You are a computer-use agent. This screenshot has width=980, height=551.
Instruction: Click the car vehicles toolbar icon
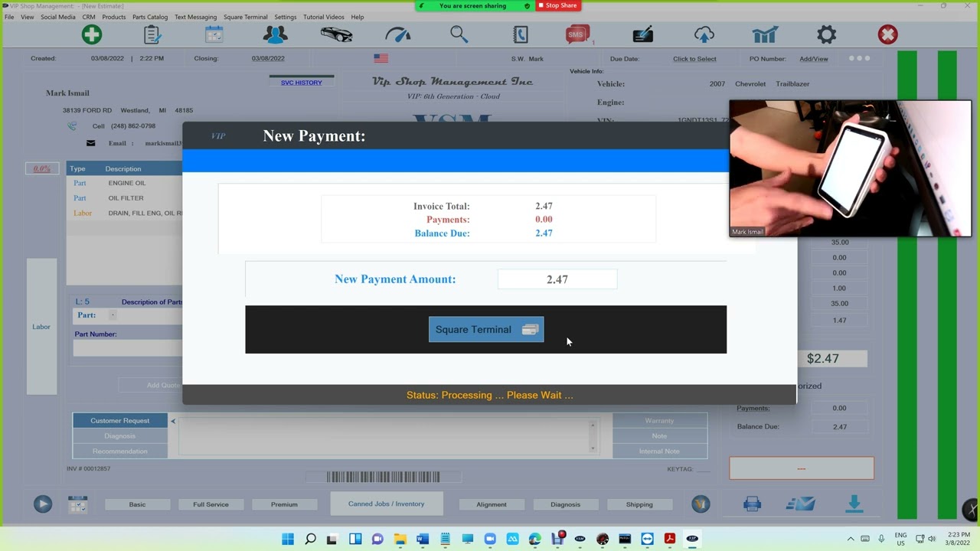(337, 34)
